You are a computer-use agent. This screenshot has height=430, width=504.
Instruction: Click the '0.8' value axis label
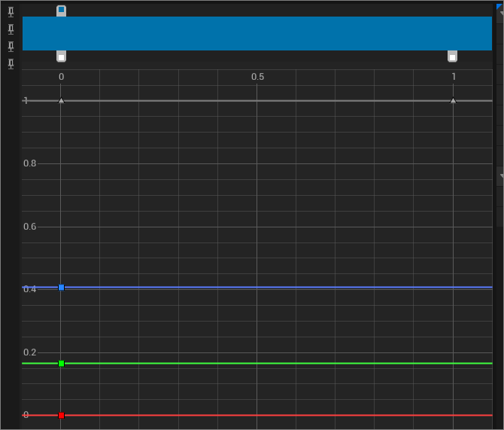click(30, 163)
